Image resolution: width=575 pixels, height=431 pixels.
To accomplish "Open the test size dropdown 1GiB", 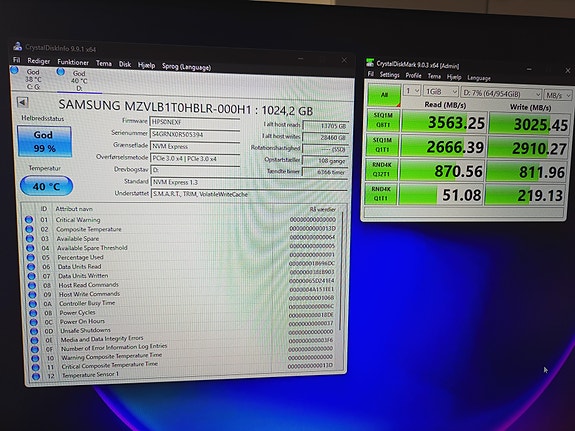I will tap(441, 91).
